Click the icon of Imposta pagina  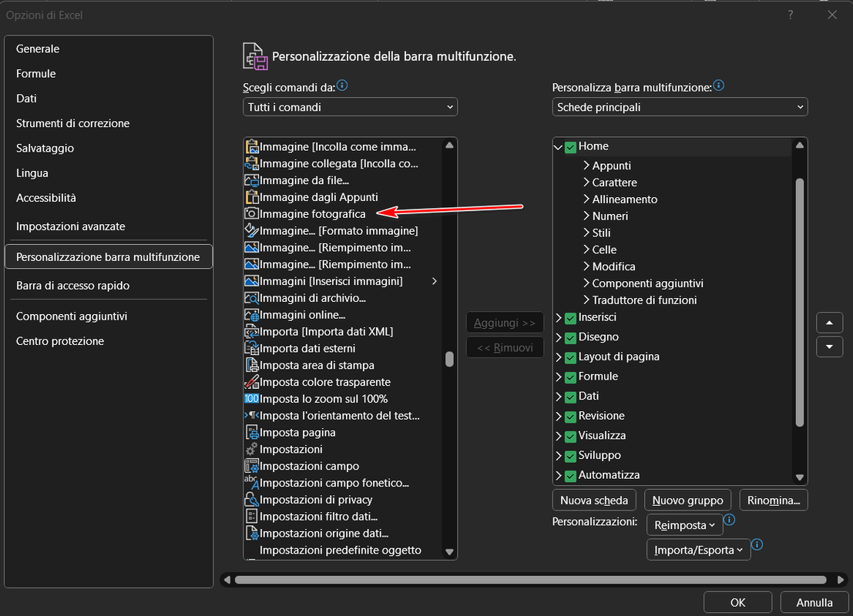(251, 432)
